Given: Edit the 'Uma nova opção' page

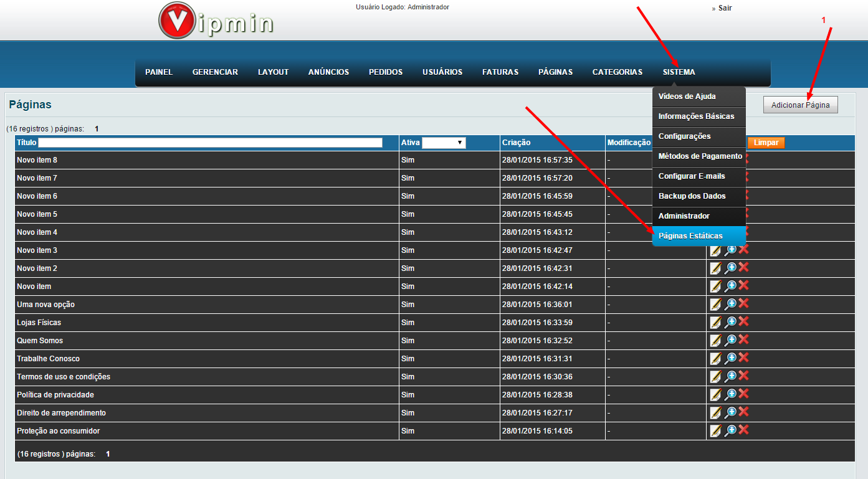Looking at the screenshot, I should (x=715, y=305).
